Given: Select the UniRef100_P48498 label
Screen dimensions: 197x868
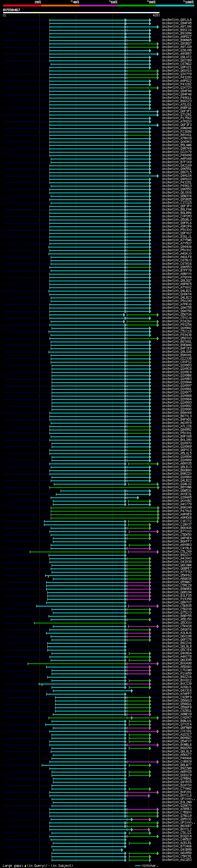Looking at the screenshot, I should point(177,155).
